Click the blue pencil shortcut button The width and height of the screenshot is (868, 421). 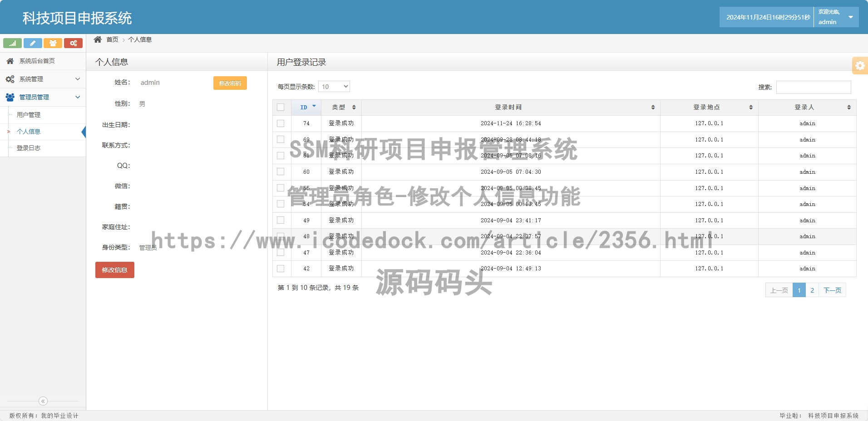click(33, 43)
